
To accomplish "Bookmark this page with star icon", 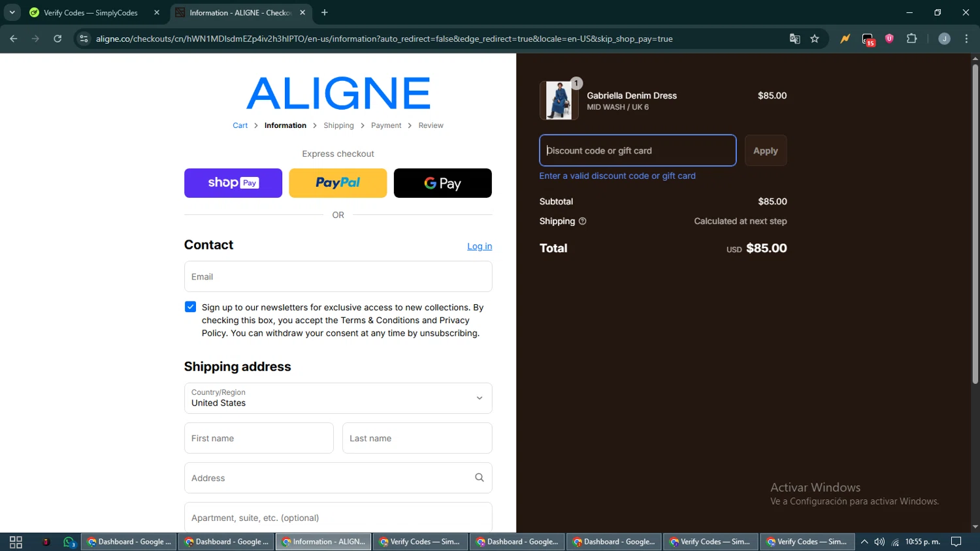I will [x=815, y=39].
